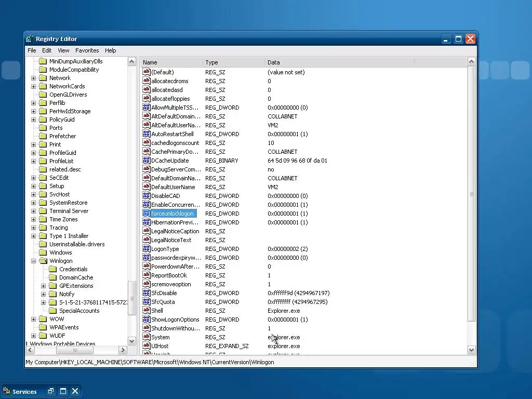
Task: Click the icon next to LegalNoticeCaption
Action: (x=146, y=231)
